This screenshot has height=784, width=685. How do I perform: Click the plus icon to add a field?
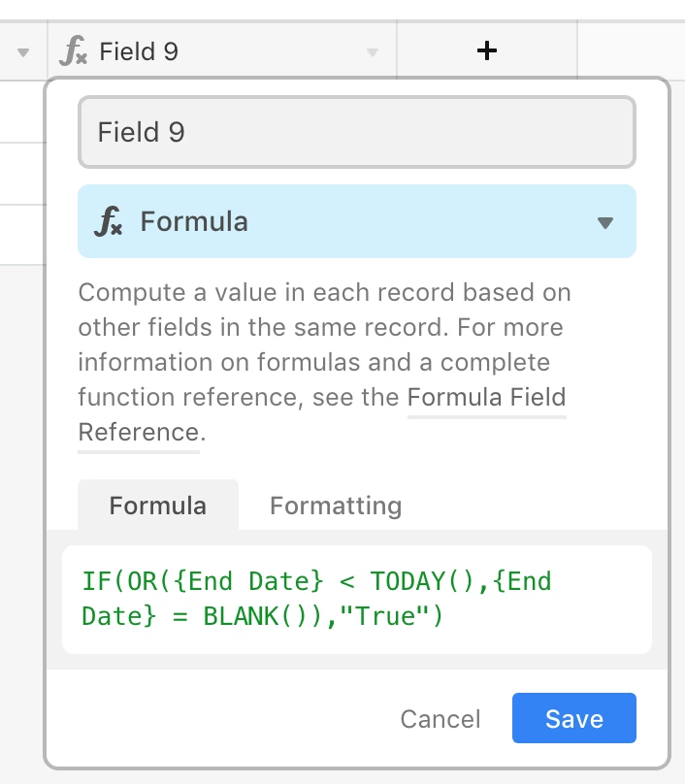tap(486, 50)
